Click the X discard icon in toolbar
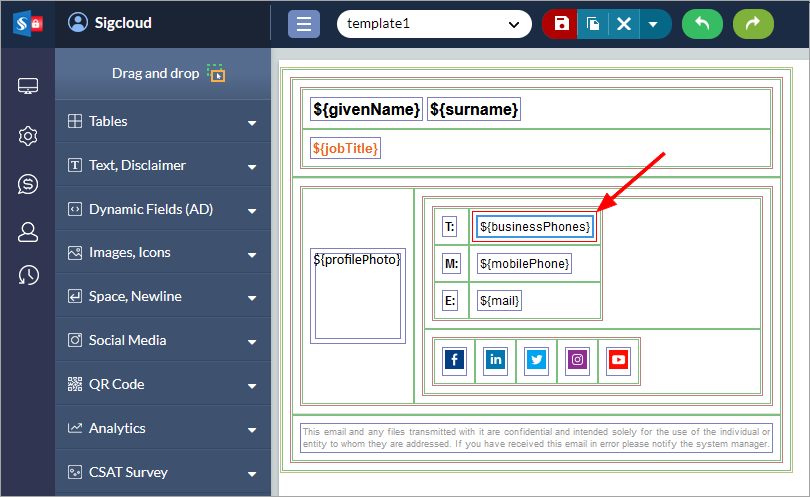 pos(624,24)
